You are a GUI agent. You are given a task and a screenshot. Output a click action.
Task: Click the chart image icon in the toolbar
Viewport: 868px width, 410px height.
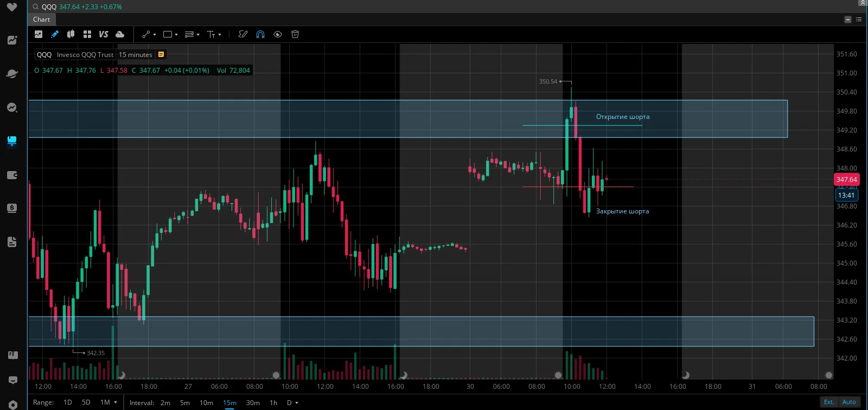pos(39,34)
